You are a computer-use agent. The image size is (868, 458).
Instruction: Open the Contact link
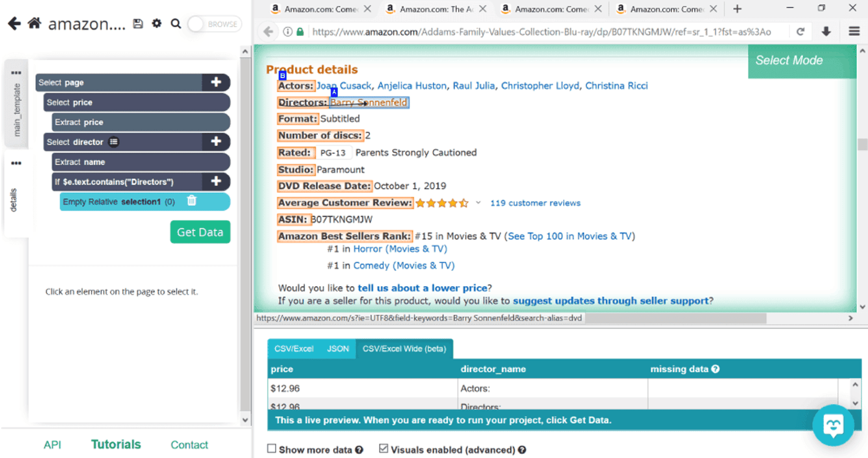coord(189,445)
